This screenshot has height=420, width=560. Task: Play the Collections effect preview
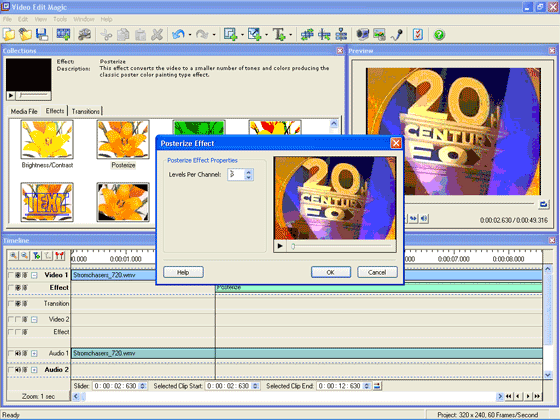[x=11, y=95]
